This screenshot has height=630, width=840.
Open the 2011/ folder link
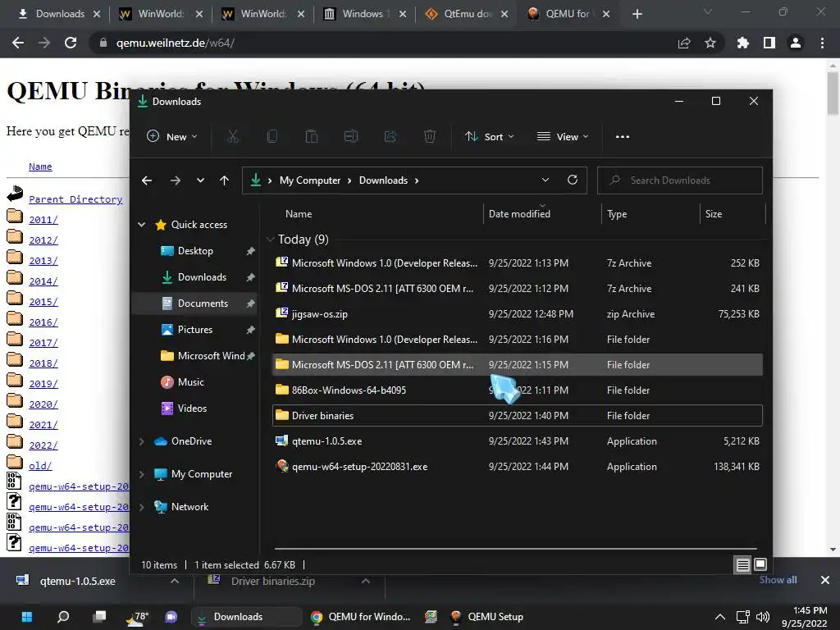(x=43, y=220)
